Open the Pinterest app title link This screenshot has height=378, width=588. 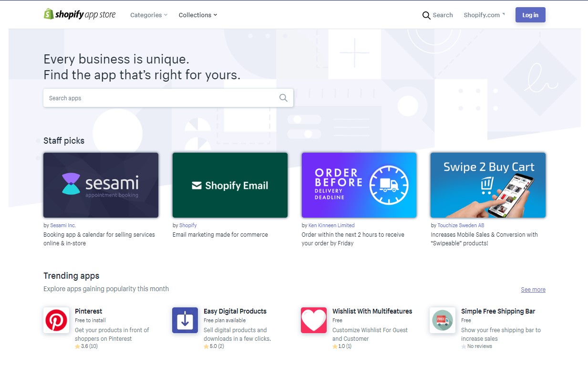[x=89, y=311]
